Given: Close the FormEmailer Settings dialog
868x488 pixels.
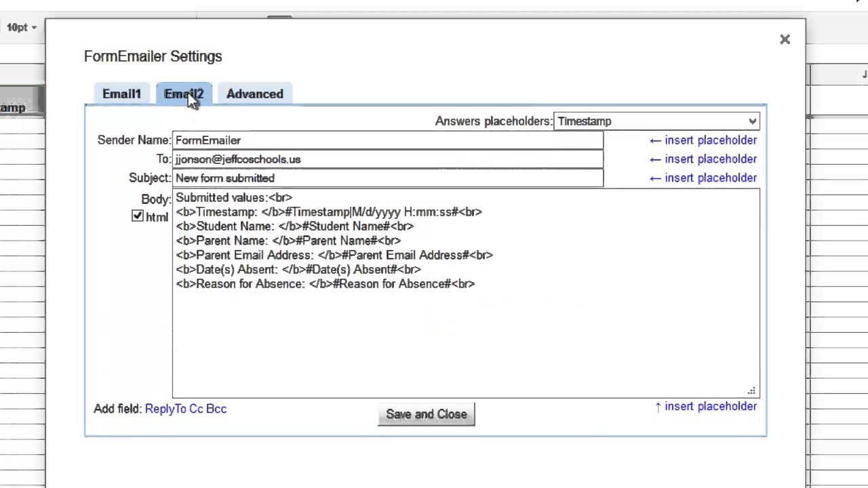Looking at the screenshot, I should click(x=785, y=39).
